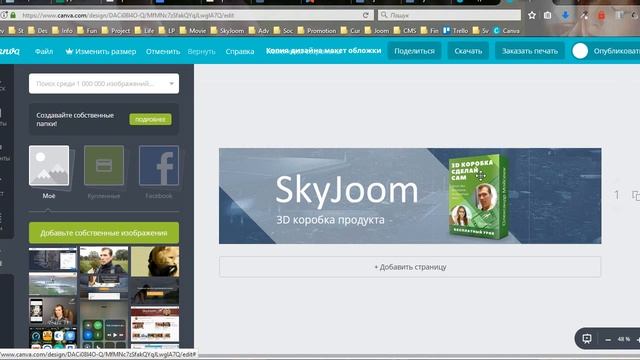Screen dimensions: 640x360
Task: Bookmark page with the star icon
Action: click(531, 16)
